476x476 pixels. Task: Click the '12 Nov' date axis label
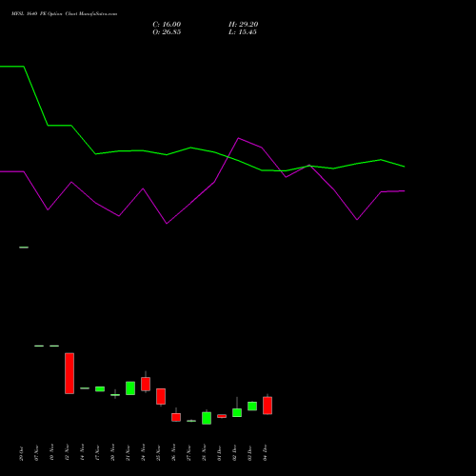(67, 453)
